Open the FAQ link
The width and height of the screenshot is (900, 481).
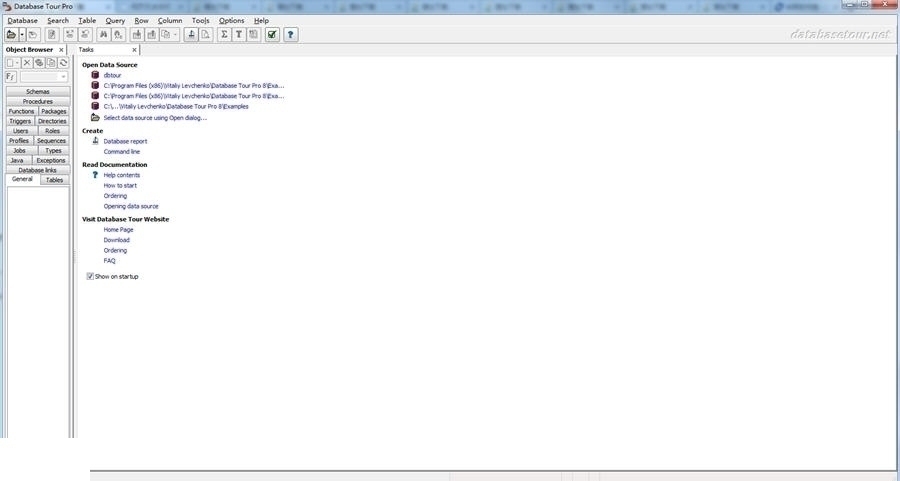(110, 261)
